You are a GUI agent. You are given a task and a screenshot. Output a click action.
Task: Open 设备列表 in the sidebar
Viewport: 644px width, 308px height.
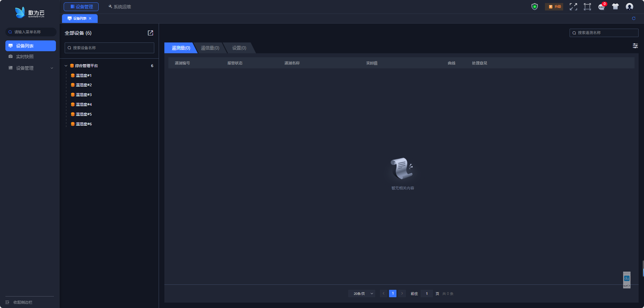pyautogui.click(x=31, y=46)
